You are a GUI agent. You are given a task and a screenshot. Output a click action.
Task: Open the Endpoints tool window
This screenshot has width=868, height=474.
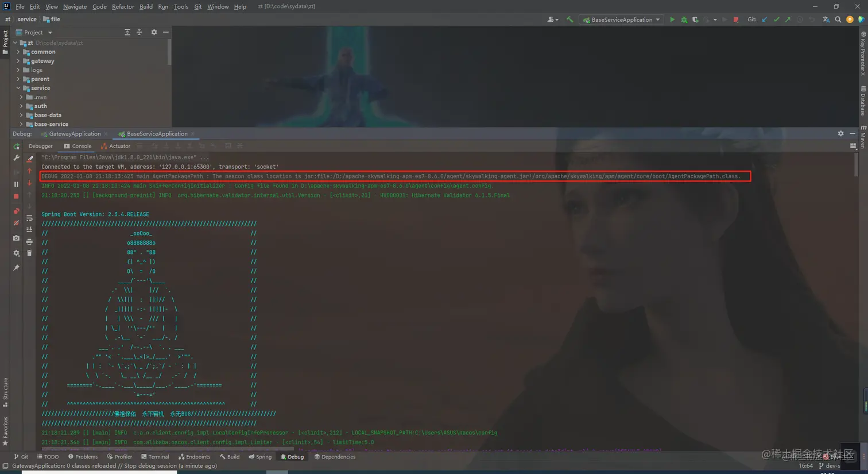click(194, 457)
